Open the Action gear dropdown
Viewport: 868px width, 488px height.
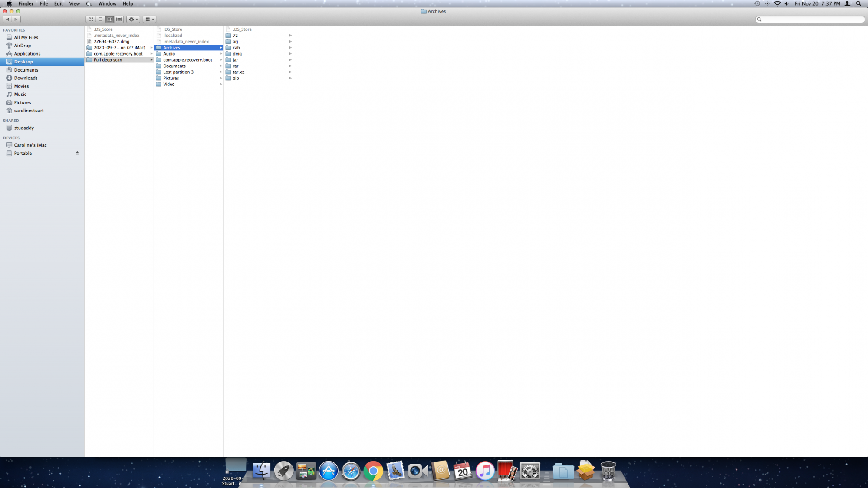[x=133, y=19]
